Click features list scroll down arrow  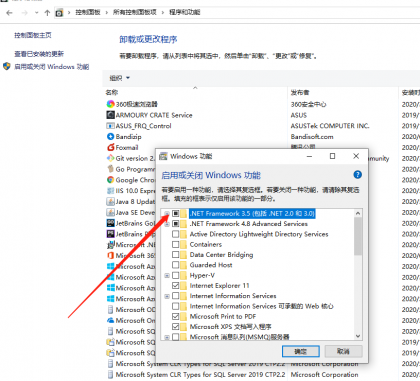coord(358,336)
